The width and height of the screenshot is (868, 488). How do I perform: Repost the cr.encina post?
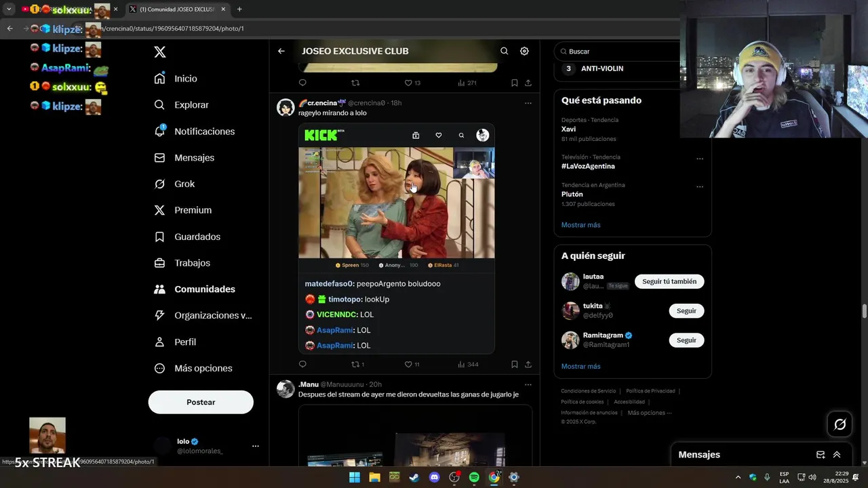tap(357, 365)
